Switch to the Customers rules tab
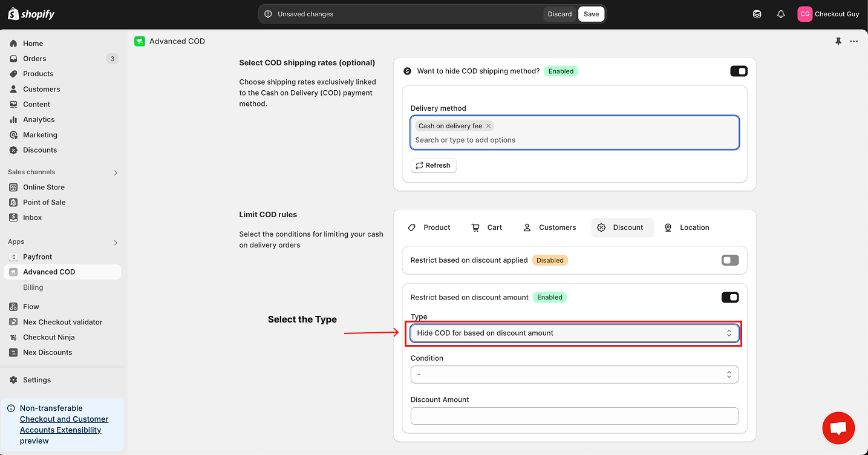Image resolution: width=868 pixels, height=455 pixels. pos(550,227)
